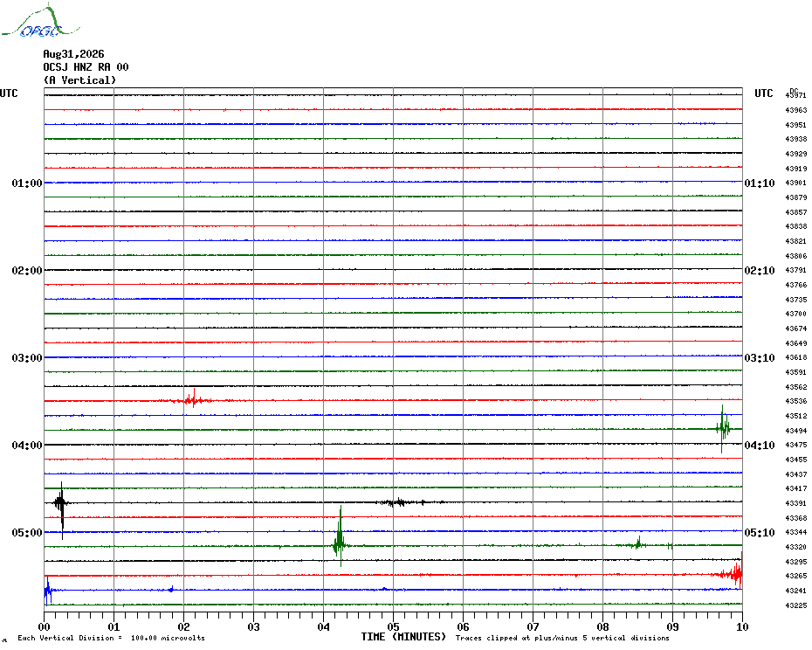Click minute 00 on the time axis

[44, 626]
